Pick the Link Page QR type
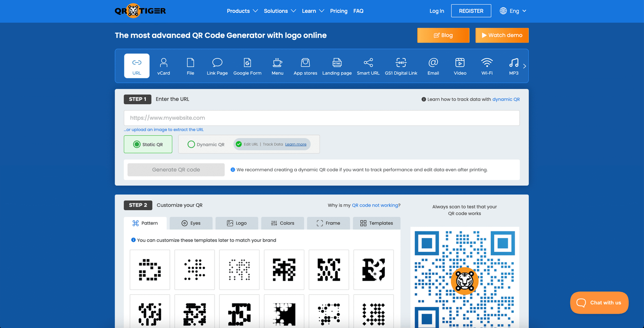The image size is (644, 328). [x=217, y=66]
